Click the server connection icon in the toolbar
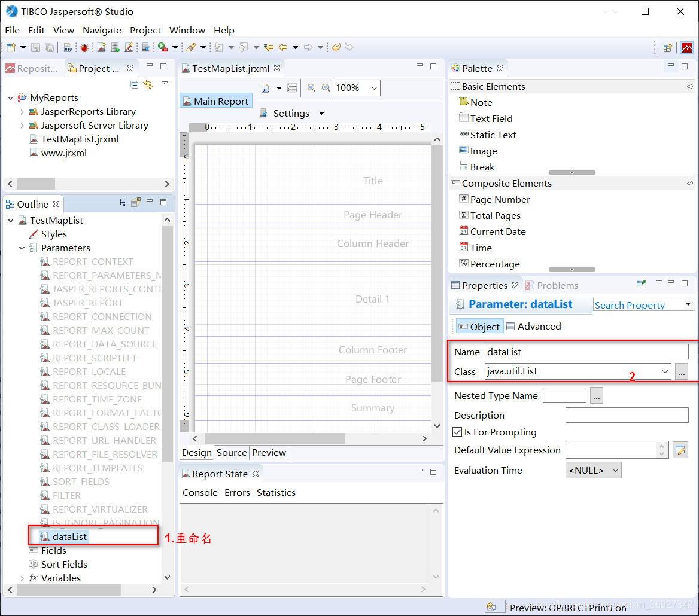This screenshot has width=699, height=616. (x=146, y=47)
